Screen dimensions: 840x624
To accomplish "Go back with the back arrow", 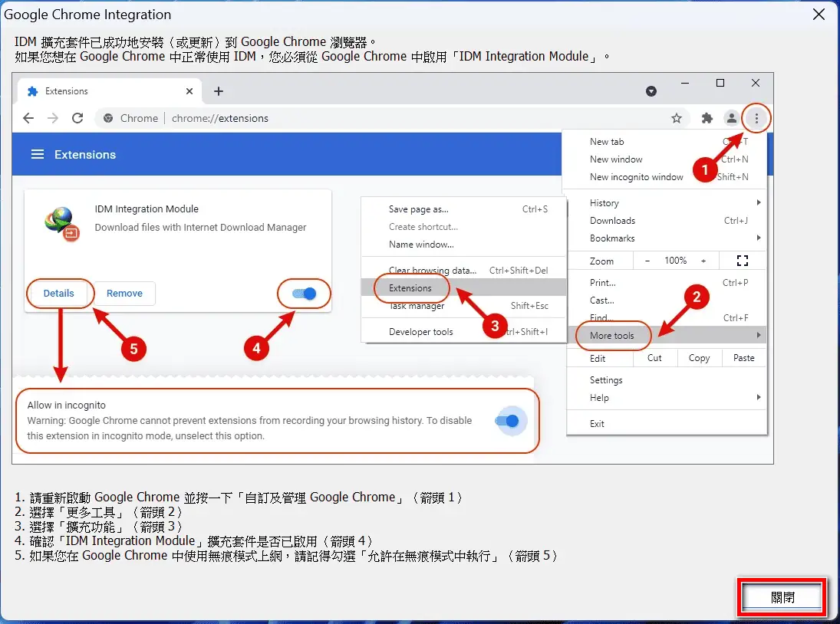I will click(x=28, y=118).
